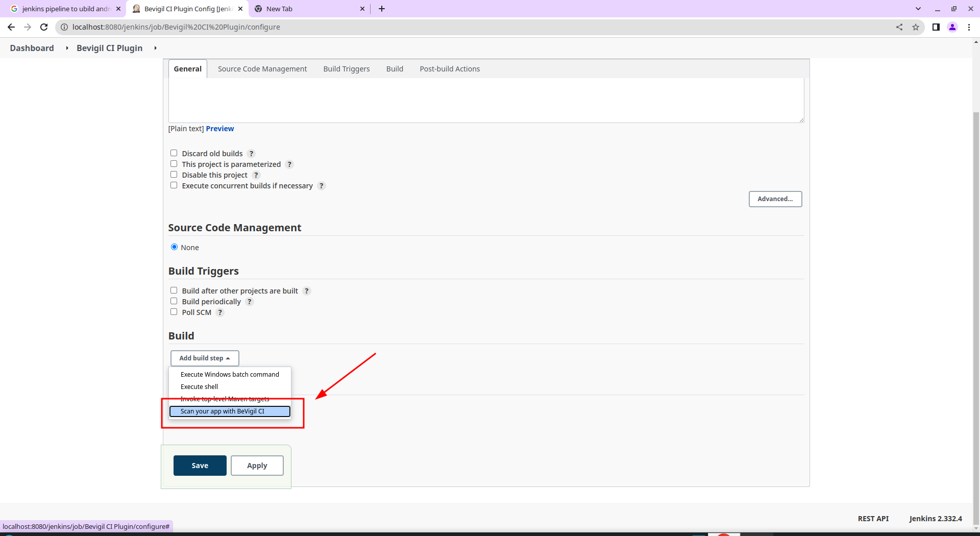Open the Build Triggers tab
The height and width of the screenshot is (536, 980).
(347, 69)
